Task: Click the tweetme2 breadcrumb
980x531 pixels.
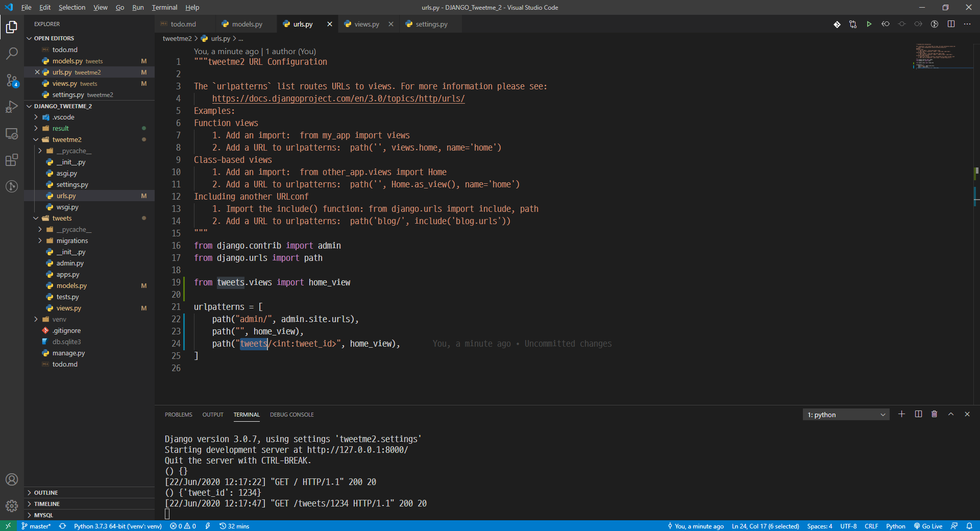Action: click(x=177, y=38)
